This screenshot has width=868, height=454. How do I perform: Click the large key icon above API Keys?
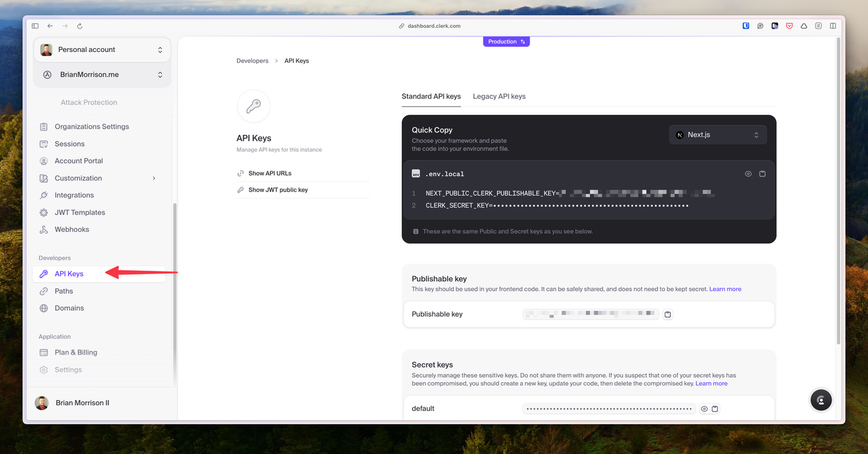pos(253,106)
